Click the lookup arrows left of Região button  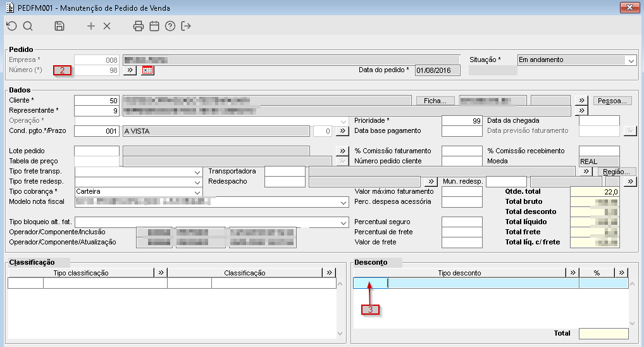pyautogui.click(x=586, y=171)
